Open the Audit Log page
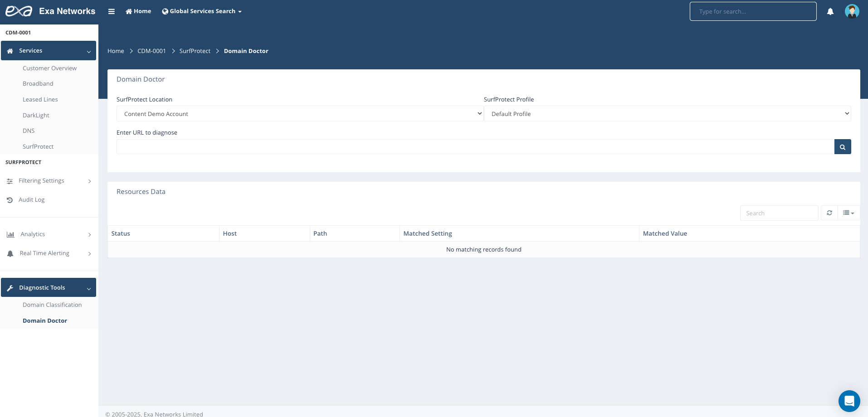868x417 pixels. (x=31, y=200)
